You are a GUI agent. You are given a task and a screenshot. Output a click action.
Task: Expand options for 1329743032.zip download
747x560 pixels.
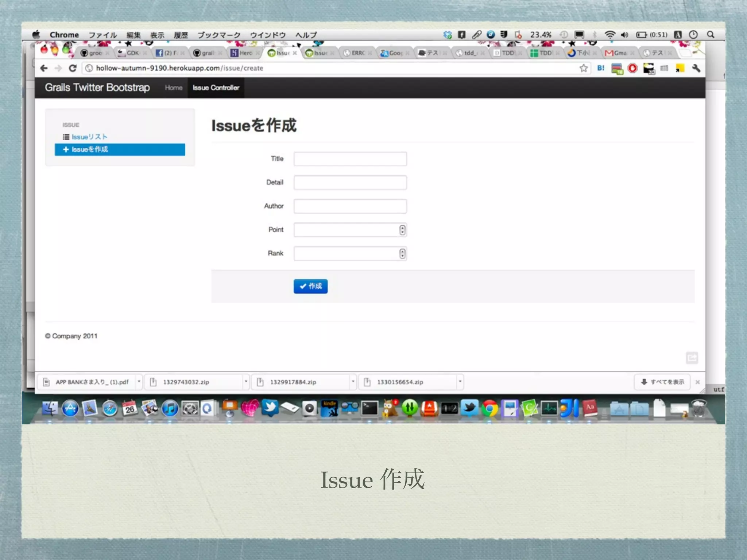pyautogui.click(x=246, y=382)
